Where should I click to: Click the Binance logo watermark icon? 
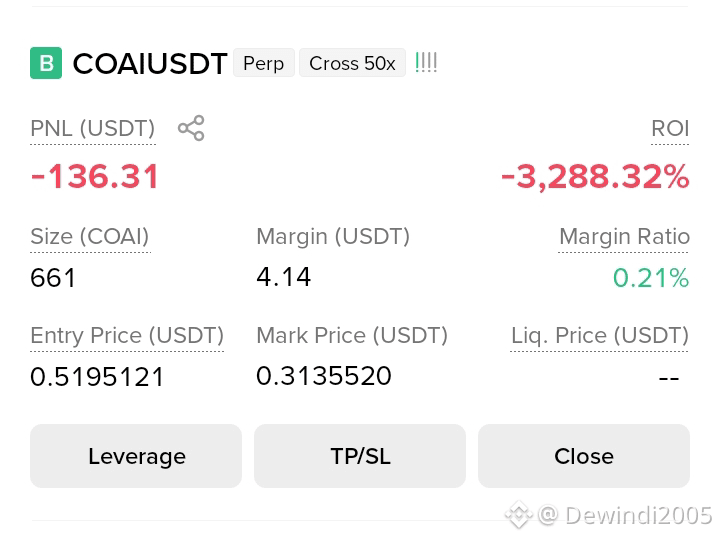point(519,515)
